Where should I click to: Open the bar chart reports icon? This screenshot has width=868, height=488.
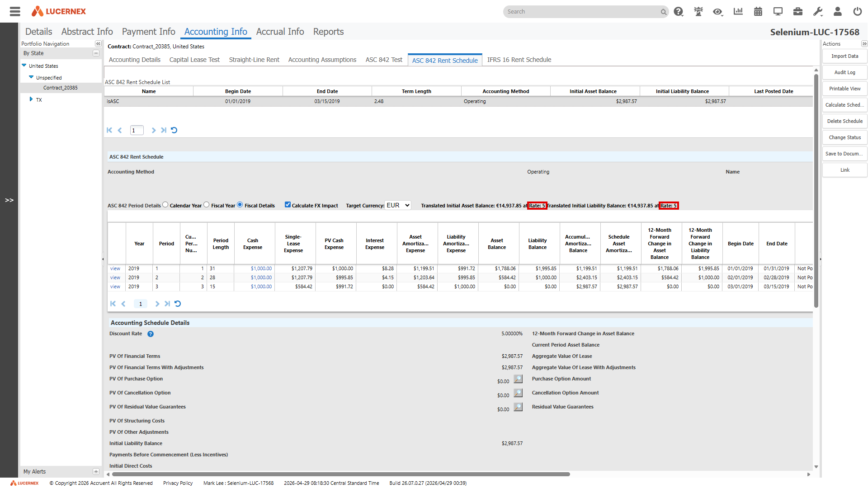738,12
